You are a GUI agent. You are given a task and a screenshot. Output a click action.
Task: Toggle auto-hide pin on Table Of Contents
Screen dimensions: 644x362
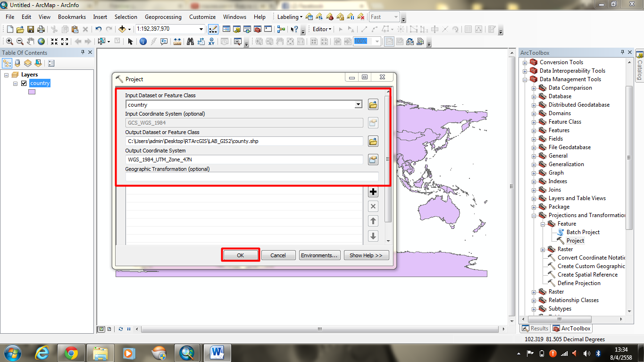[x=83, y=52]
